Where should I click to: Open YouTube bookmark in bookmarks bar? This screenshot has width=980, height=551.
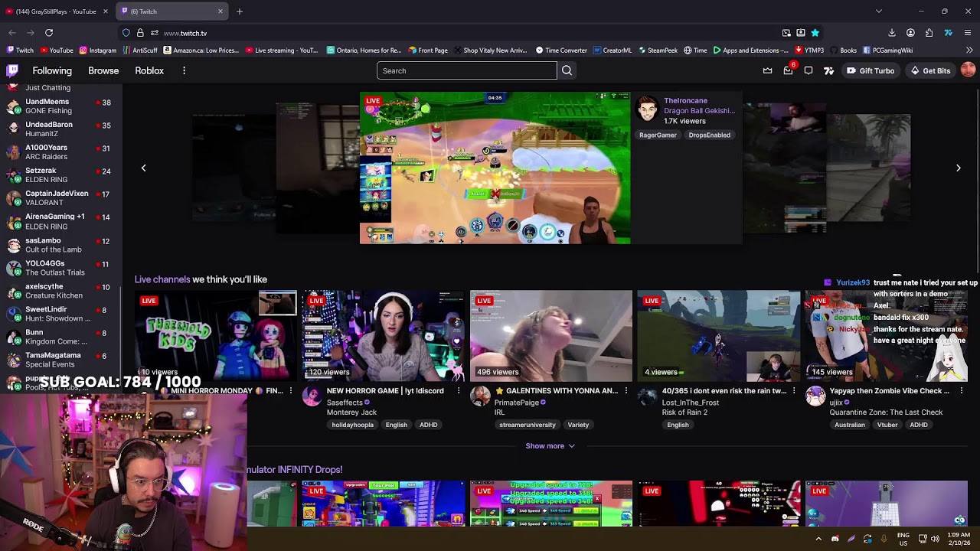tap(57, 51)
